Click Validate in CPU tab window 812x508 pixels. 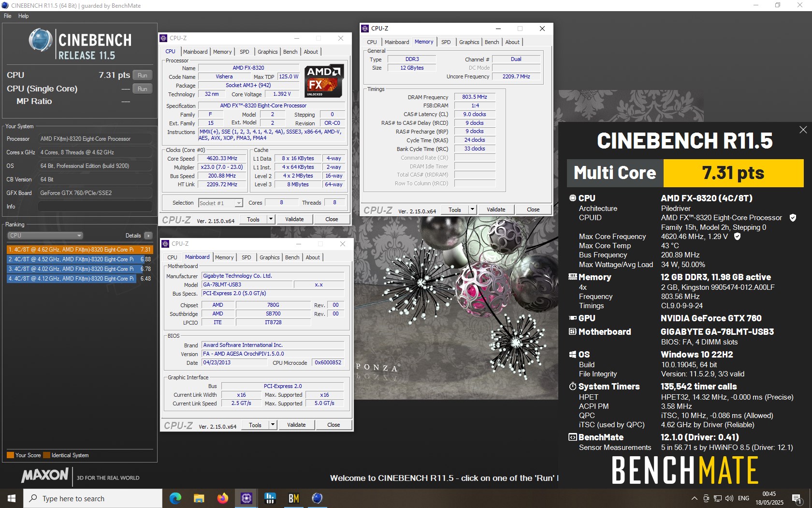[294, 219]
